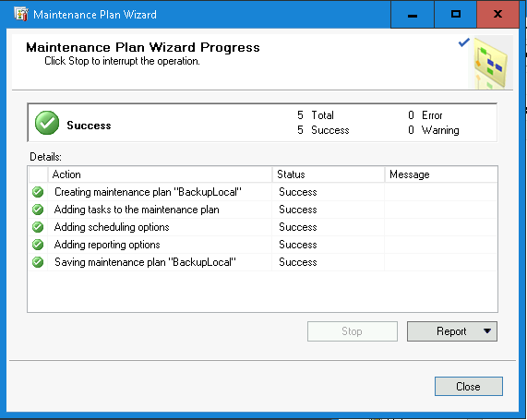Click 'Click Stop to interrupt the operation.' text
The width and height of the screenshot is (527, 420).
[122, 61]
